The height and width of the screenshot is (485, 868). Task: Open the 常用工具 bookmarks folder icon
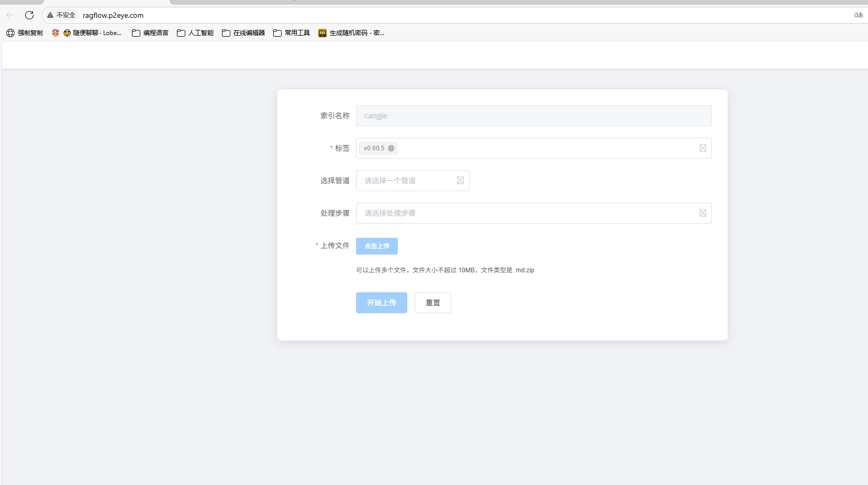pyautogui.click(x=276, y=32)
